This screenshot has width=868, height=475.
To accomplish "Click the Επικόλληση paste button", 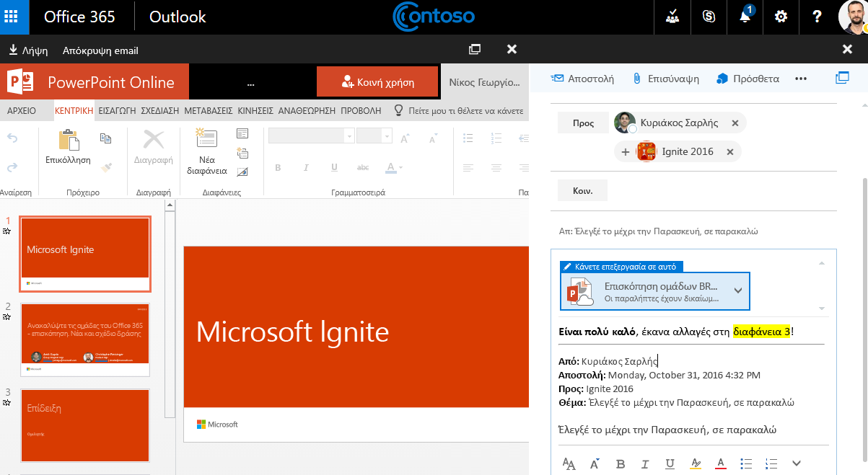I will tap(68, 148).
